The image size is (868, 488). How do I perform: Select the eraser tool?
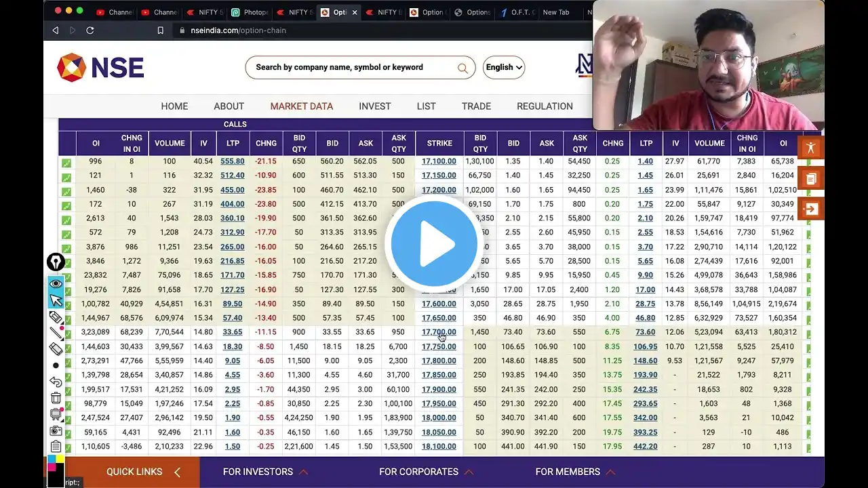56,349
